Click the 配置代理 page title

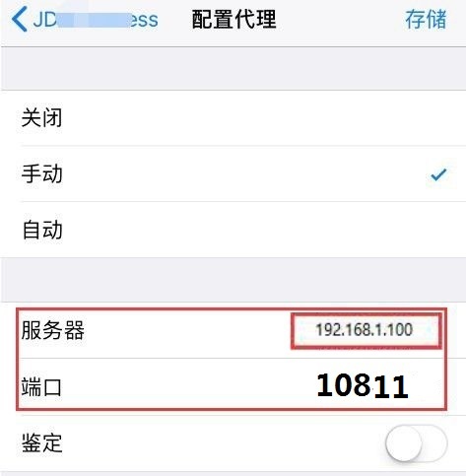tap(234, 20)
